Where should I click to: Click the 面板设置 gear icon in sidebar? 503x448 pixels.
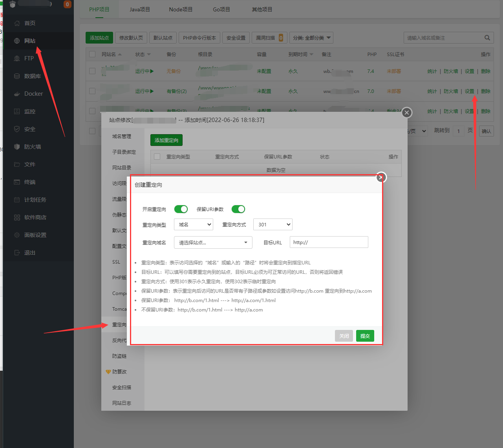(17, 235)
